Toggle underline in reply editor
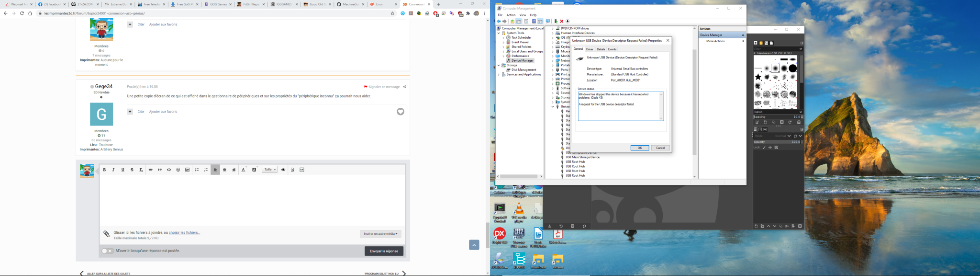This screenshot has height=276, width=980. point(123,170)
